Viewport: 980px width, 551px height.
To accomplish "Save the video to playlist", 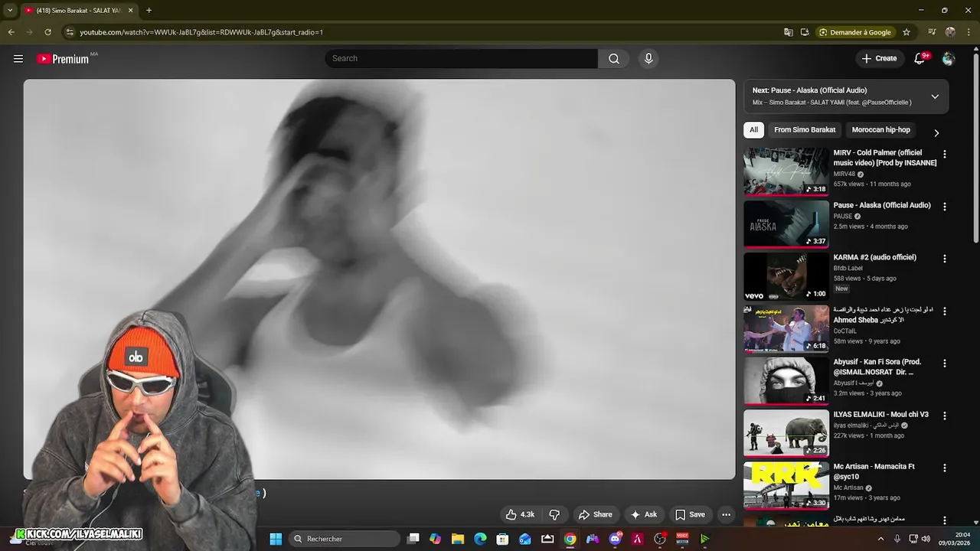I will pyautogui.click(x=690, y=514).
